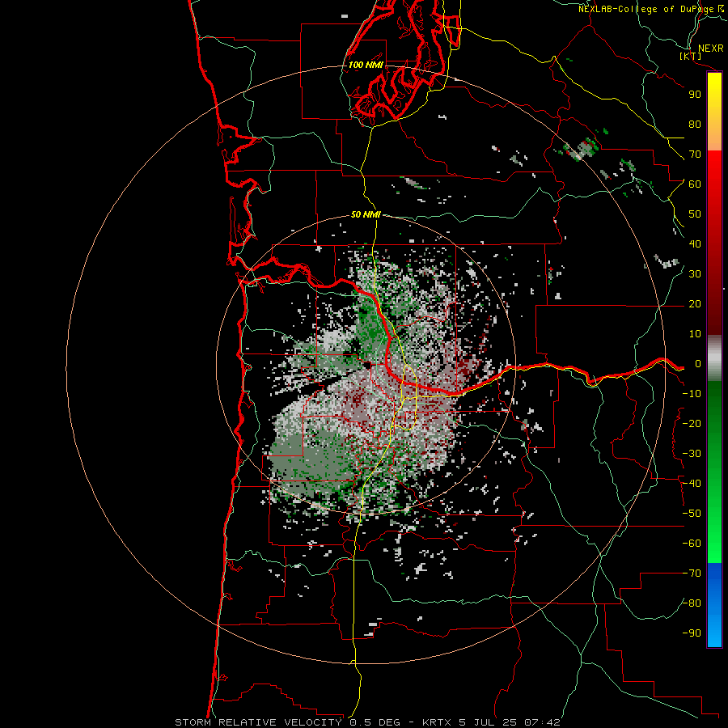Click the -30 label on the velocity scale
This screenshot has width=728, height=728.
[x=692, y=454]
